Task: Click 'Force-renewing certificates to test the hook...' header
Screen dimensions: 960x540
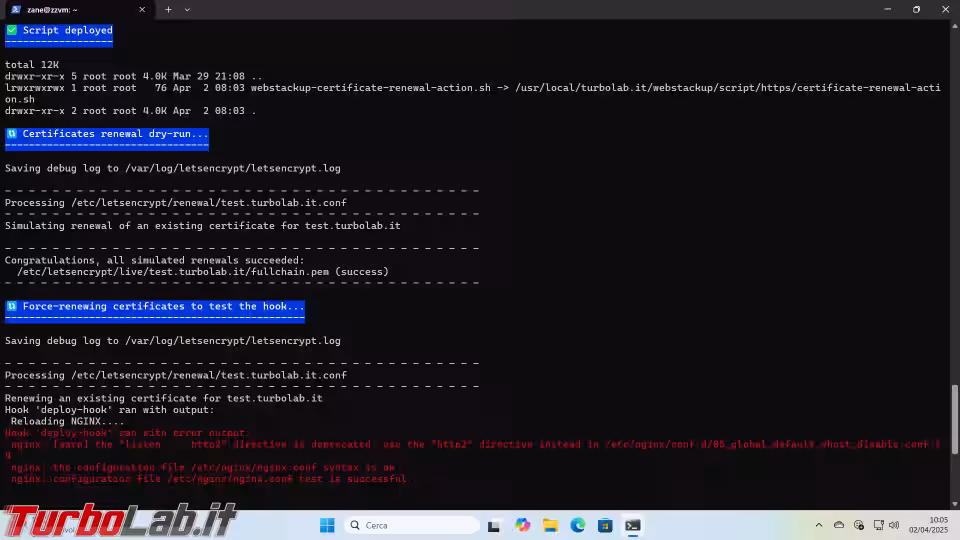Action: pos(163,306)
